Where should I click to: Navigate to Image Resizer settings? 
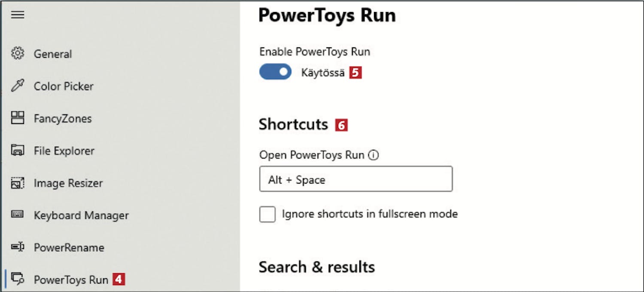click(x=68, y=183)
